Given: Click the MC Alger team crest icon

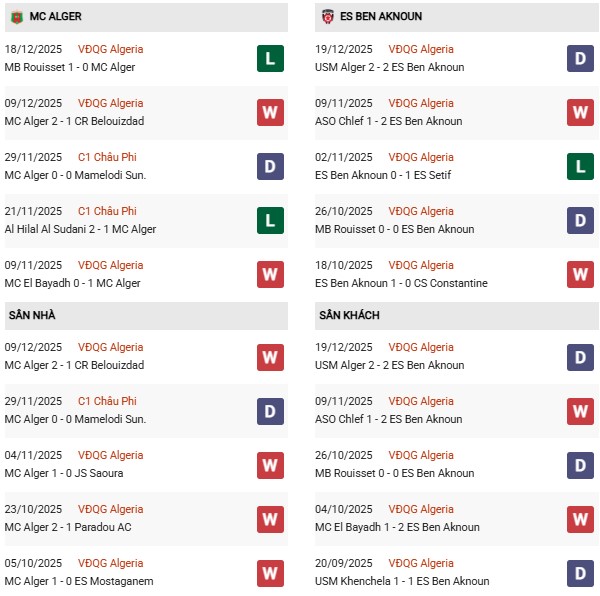Looking at the screenshot, I should coord(17,17).
